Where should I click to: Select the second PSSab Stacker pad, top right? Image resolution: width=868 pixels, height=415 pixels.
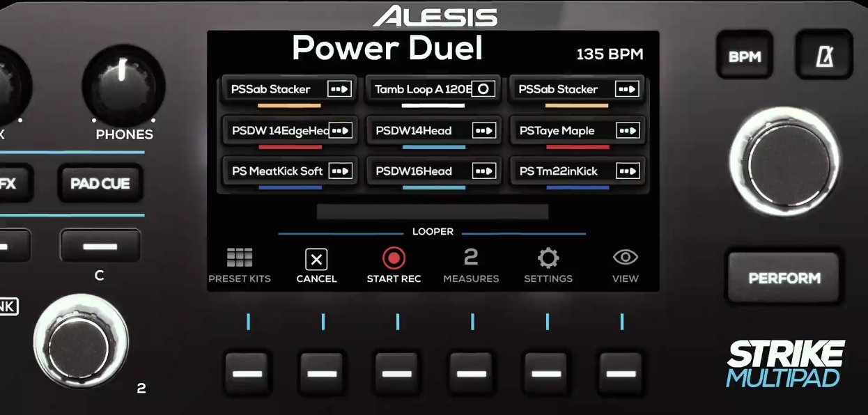pyautogui.click(x=578, y=89)
